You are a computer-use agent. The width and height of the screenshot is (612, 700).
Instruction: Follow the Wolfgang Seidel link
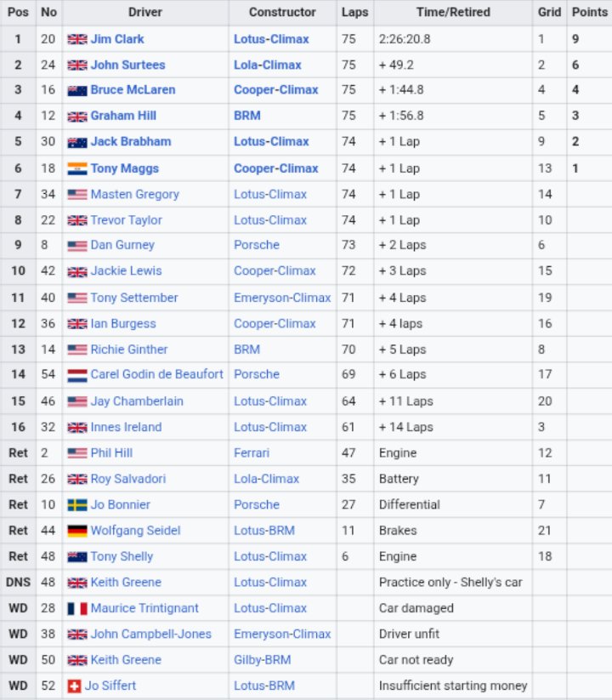[x=136, y=531]
